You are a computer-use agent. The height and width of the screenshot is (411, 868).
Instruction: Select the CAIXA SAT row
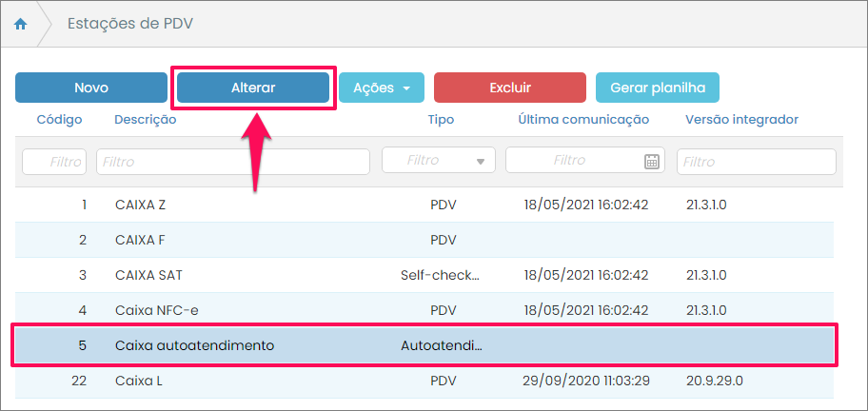point(286,275)
